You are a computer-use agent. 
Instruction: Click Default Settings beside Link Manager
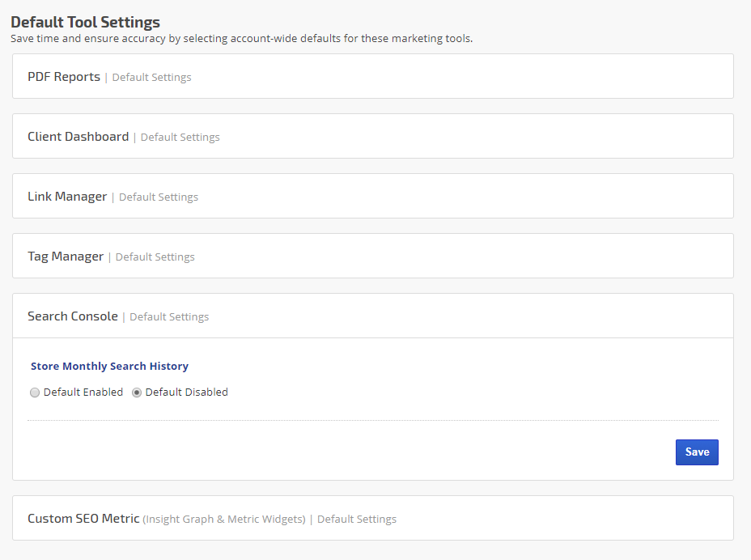tap(158, 197)
